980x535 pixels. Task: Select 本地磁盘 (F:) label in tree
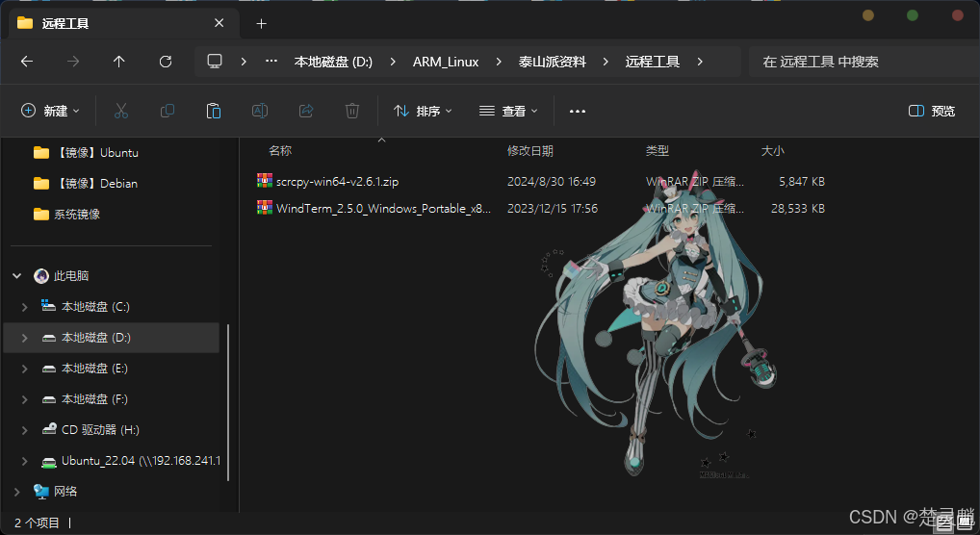coord(94,398)
